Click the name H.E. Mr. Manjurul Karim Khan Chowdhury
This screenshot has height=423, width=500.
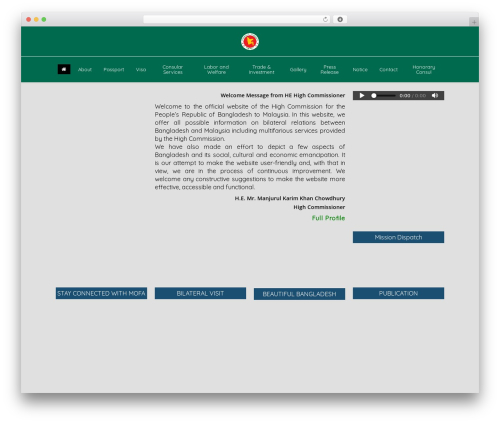point(290,198)
